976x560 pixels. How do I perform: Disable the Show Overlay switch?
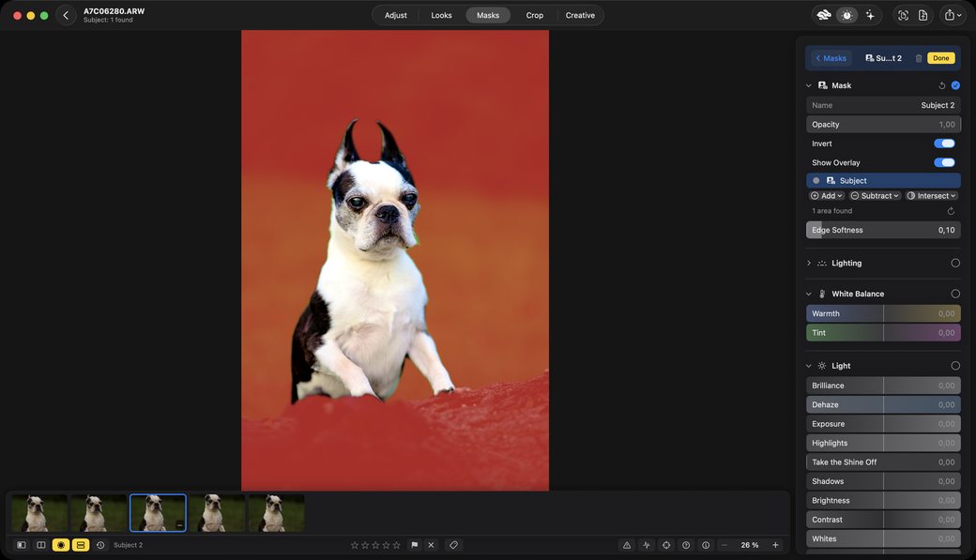(944, 162)
